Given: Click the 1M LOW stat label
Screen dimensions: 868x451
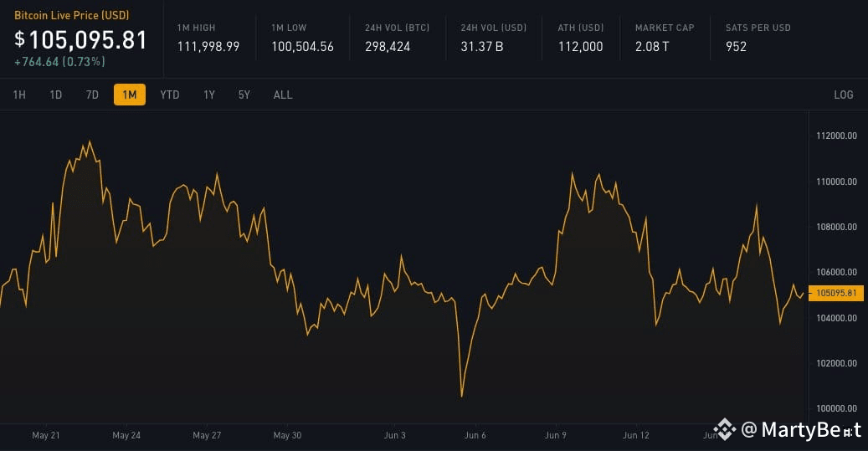Looking at the screenshot, I should [x=289, y=28].
